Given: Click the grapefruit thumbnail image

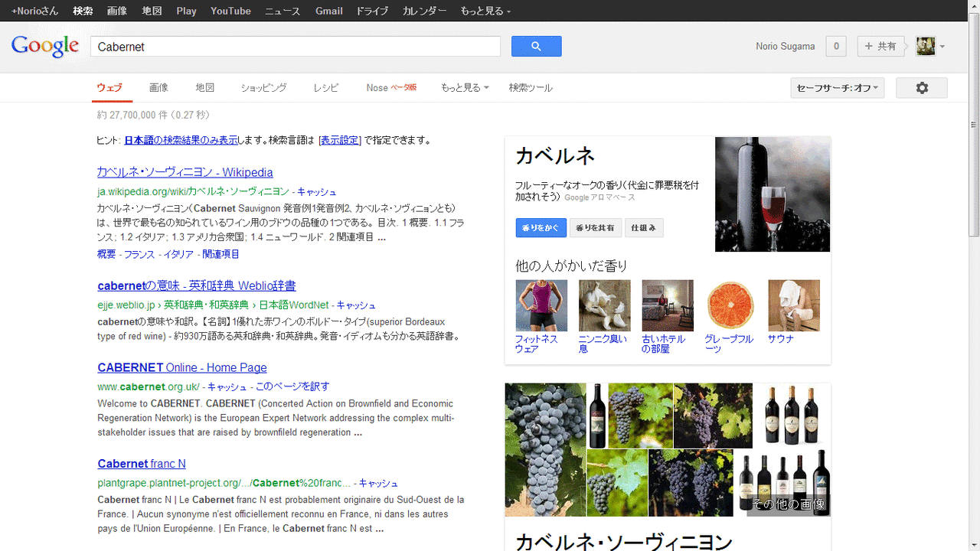Looking at the screenshot, I should 730,305.
